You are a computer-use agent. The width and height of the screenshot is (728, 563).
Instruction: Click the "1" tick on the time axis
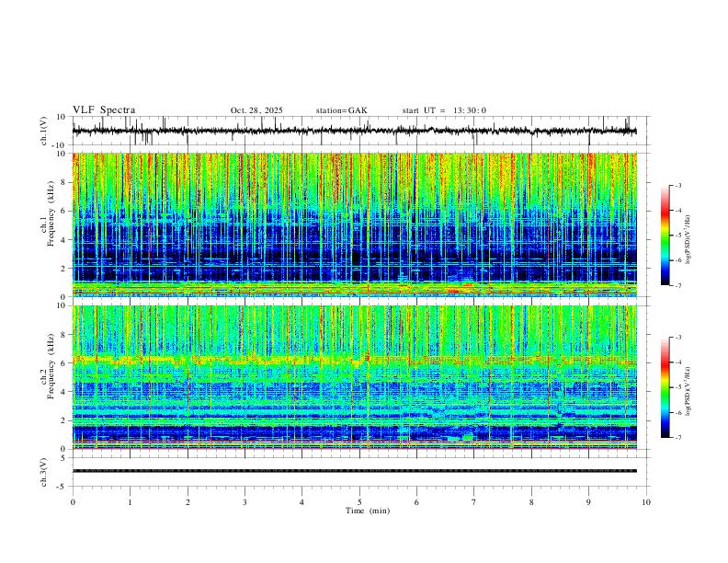click(x=130, y=502)
